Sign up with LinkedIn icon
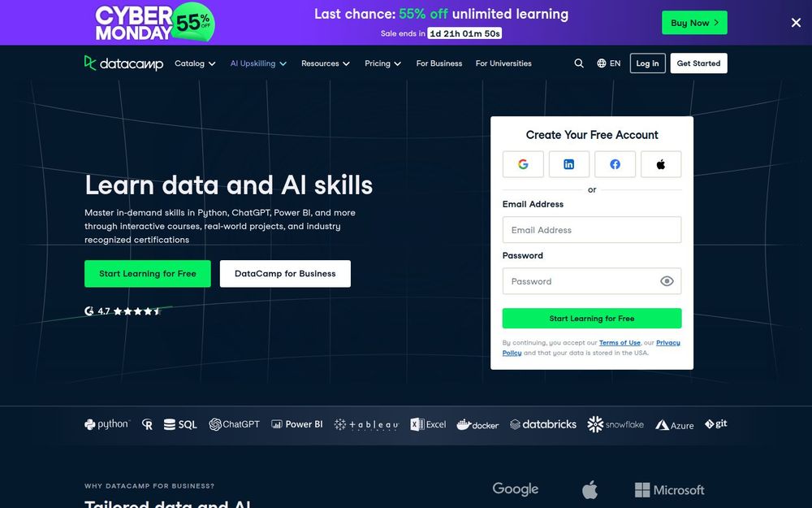 [569, 164]
